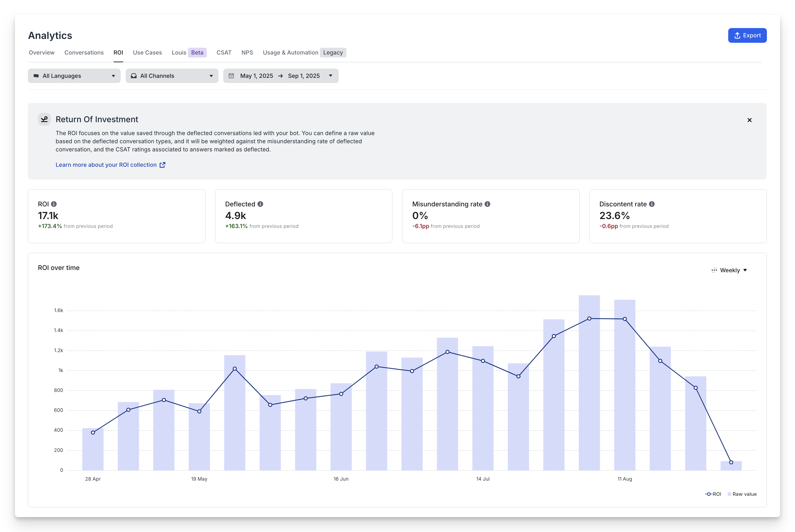The image size is (795, 532).
Task: Click the ROI info icon
Action: click(x=54, y=204)
